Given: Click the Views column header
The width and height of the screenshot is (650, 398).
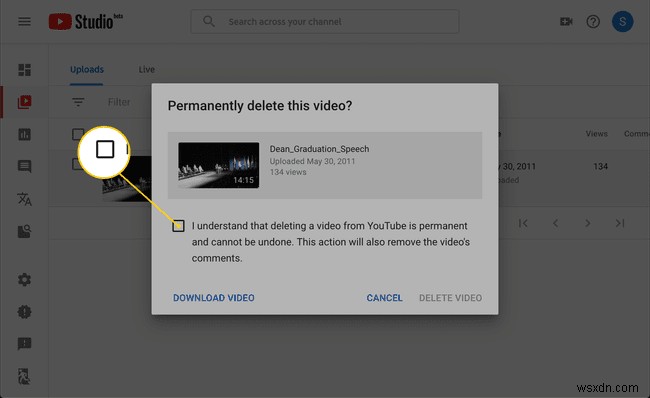Looking at the screenshot, I should point(597,133).
